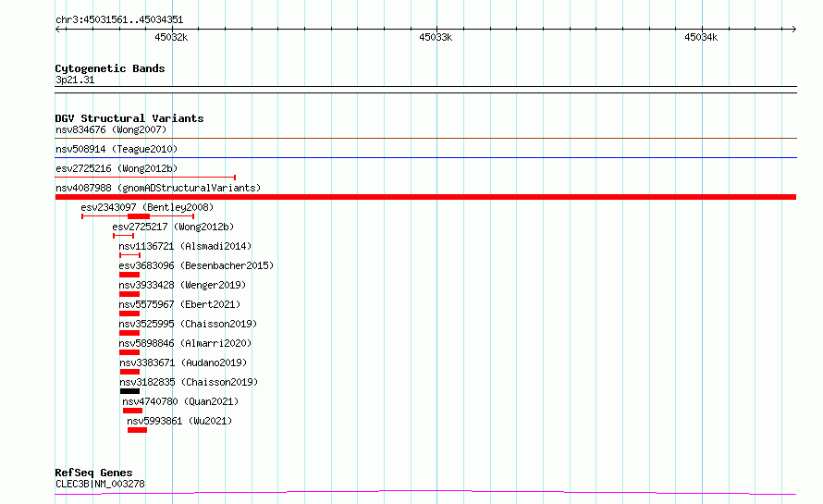Open the DGV Structural Variants track title
The height and width of the screenshot is (504, 823).
point(129,118)
